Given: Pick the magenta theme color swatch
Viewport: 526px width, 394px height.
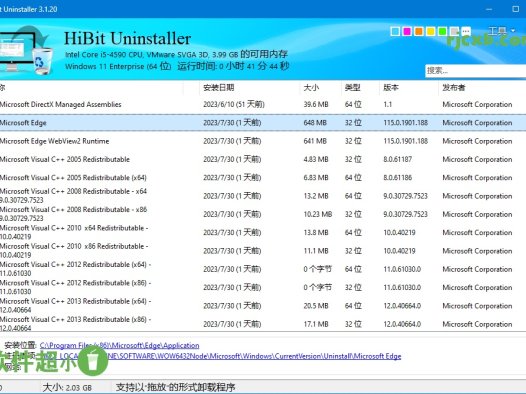Looking at the screenshot, I should click(x=407, y=32).
